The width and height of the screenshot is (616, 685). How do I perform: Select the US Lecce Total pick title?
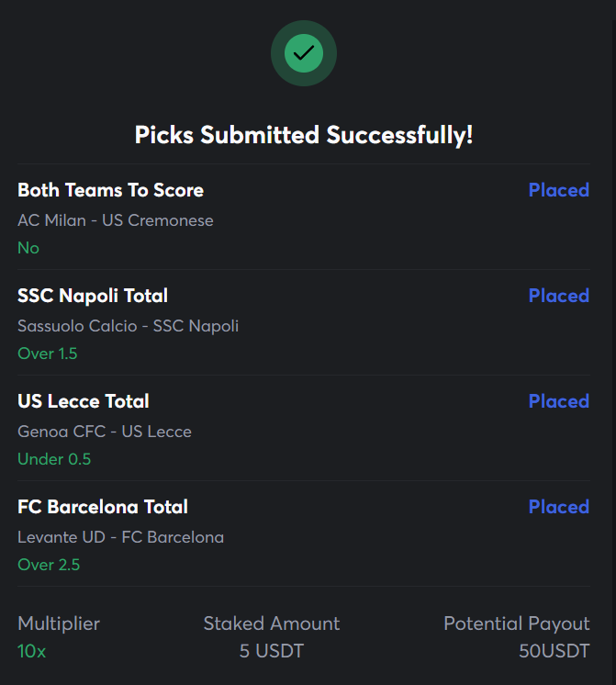[84, 401]
